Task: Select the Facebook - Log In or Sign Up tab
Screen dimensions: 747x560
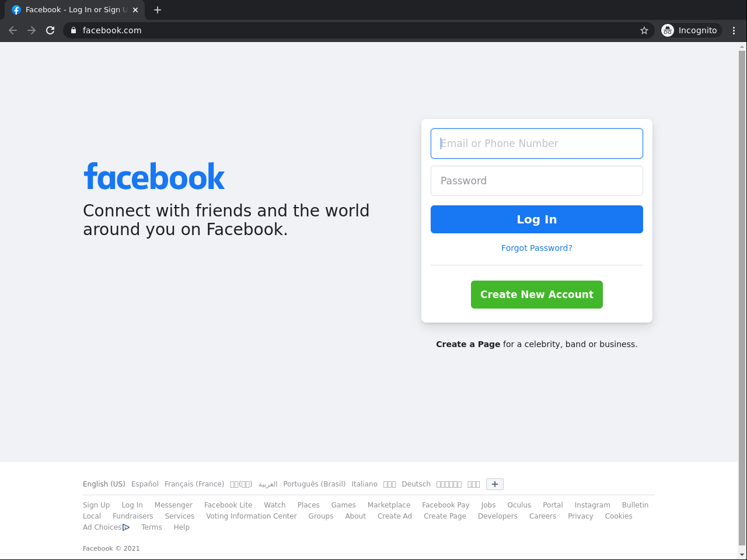Action: click(x=75, y=10)
